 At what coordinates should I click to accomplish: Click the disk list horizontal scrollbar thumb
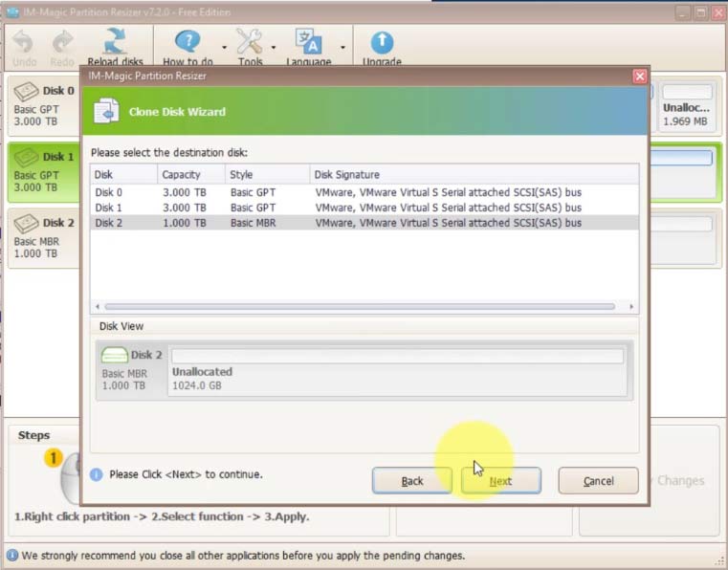point(360,306)
